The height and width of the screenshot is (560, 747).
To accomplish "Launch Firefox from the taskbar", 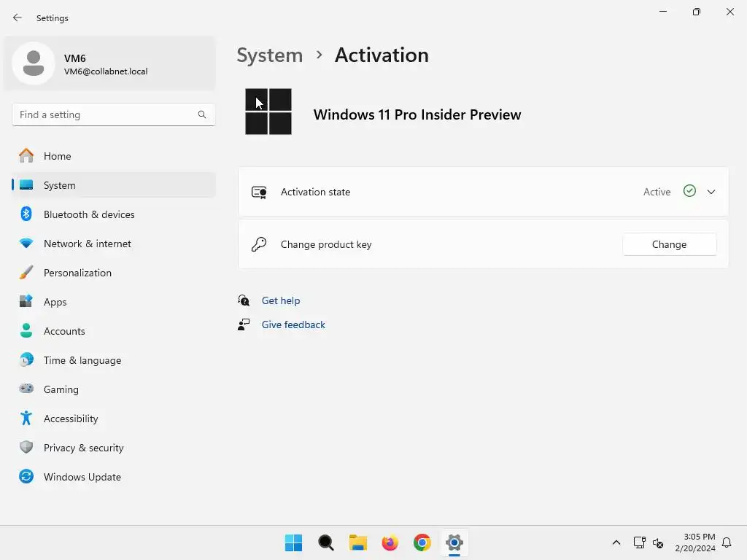I will click(x=390, y=542).
